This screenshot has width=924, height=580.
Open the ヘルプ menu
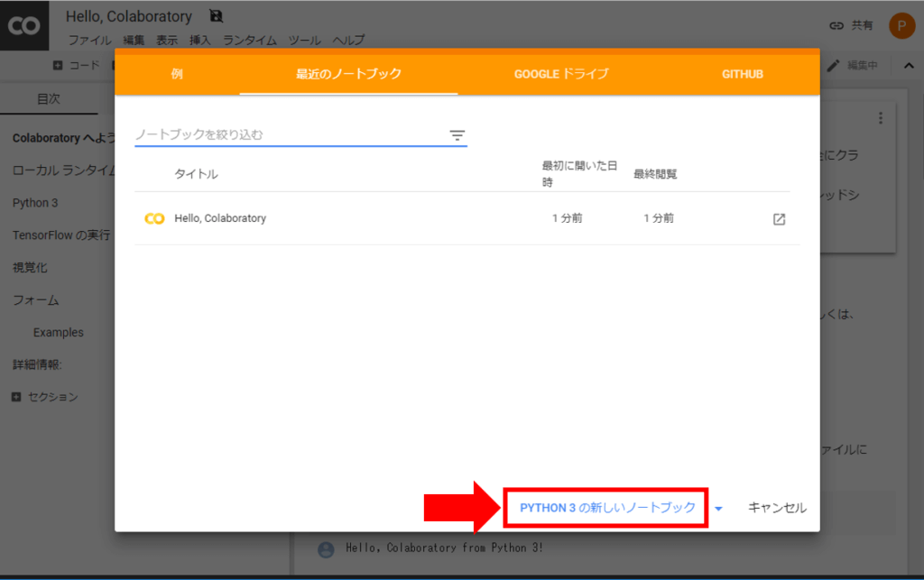point(348,40)
